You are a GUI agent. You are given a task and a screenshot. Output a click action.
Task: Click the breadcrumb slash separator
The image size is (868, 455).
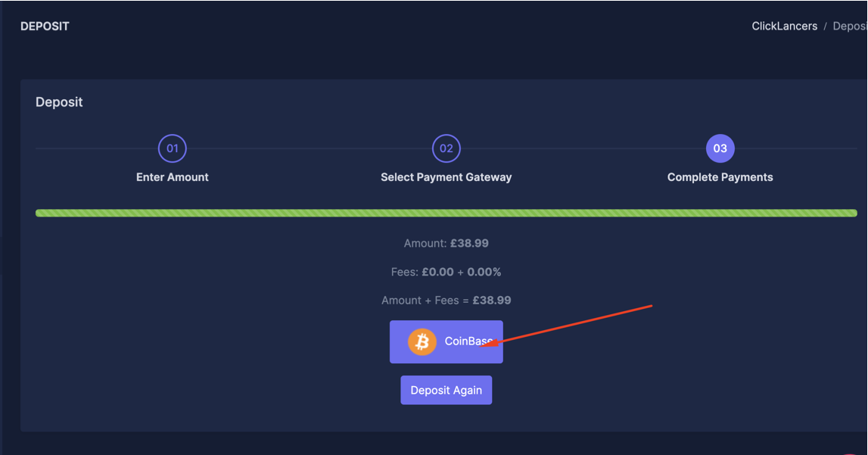(825, 26)
